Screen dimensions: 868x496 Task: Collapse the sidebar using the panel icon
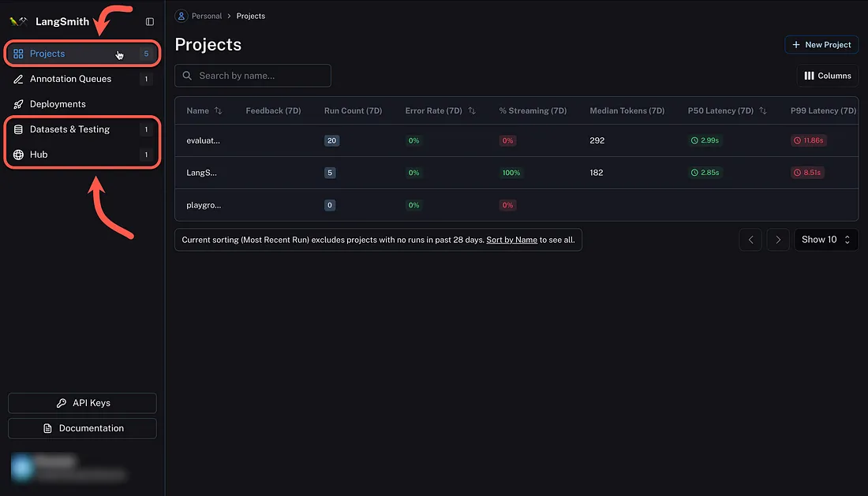[149, 21]
